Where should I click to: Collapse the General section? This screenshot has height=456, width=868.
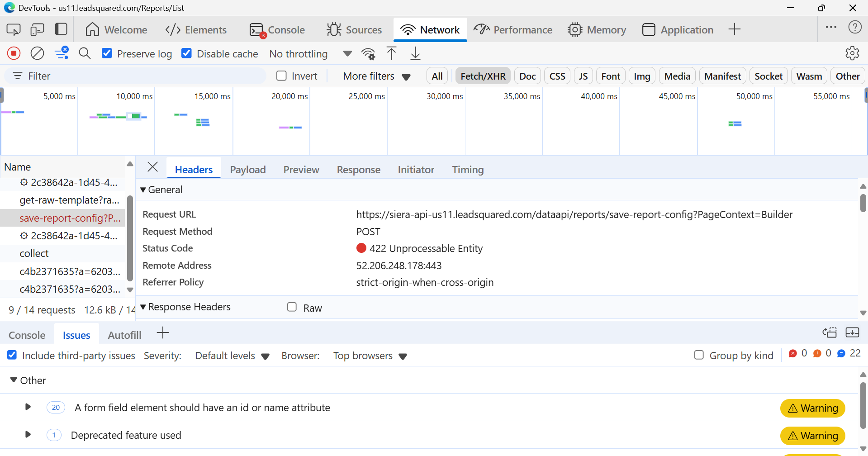[143, 190]
